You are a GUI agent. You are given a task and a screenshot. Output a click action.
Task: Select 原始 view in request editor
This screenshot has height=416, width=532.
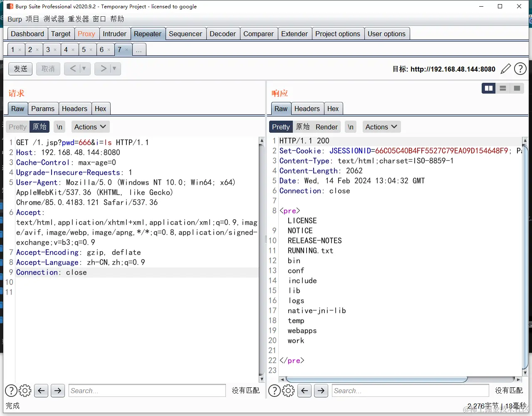click(x=40, y=127)
